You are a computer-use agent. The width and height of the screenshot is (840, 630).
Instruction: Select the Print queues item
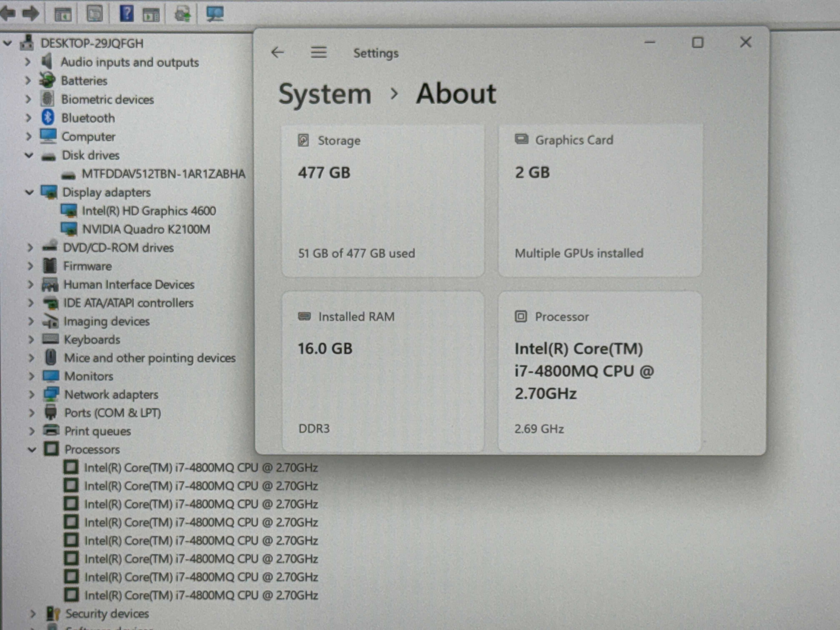pos(97,431)
